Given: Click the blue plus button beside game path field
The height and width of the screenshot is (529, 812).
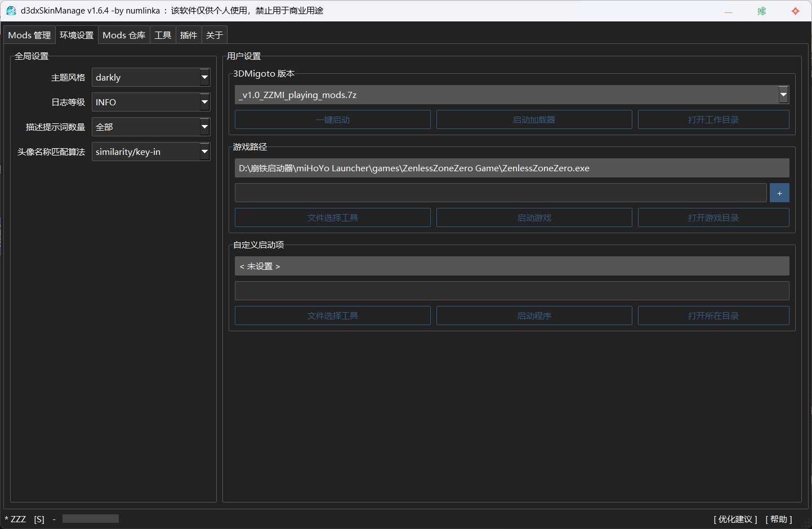Looking at the screenshot, I should point(779,193).
